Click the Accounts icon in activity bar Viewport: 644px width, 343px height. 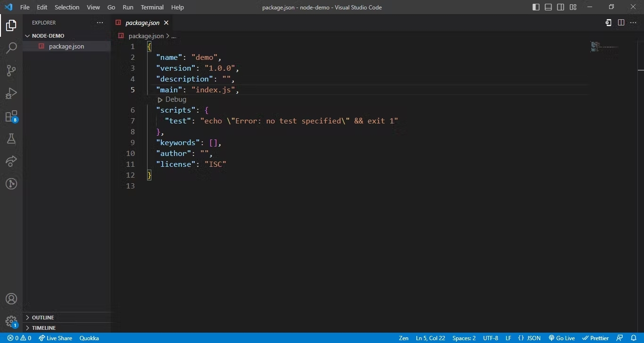point(11,298)
